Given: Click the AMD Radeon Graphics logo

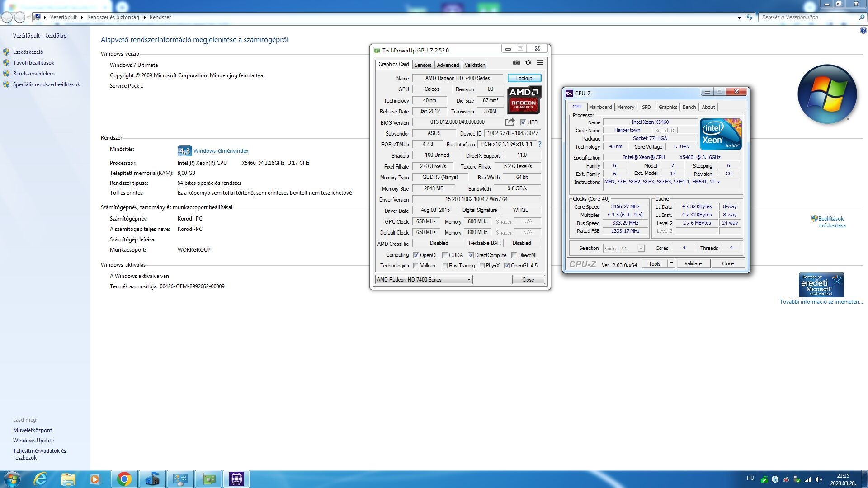Looking at the screenshot, I should click(x=524, y=100).
